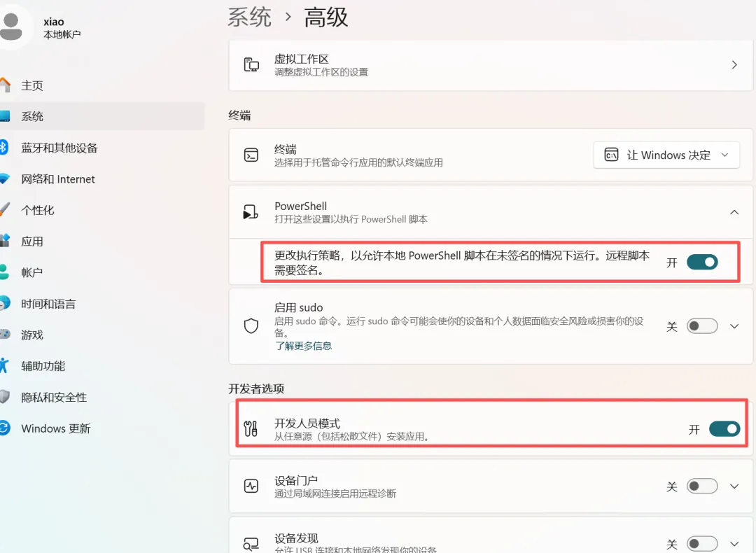
Task: Click the accessibility figure icon beside 辅助功能
Action: tap(4, 365)
